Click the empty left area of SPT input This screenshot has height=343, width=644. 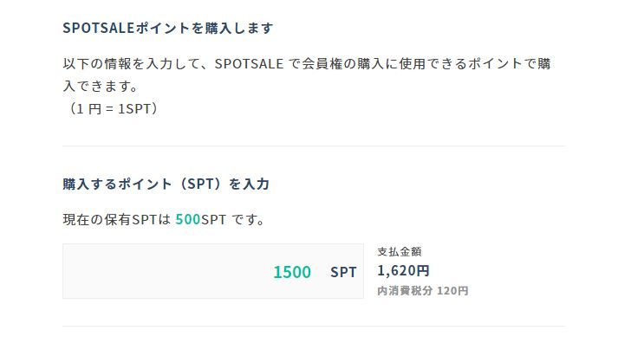click(x=165, y=271)
